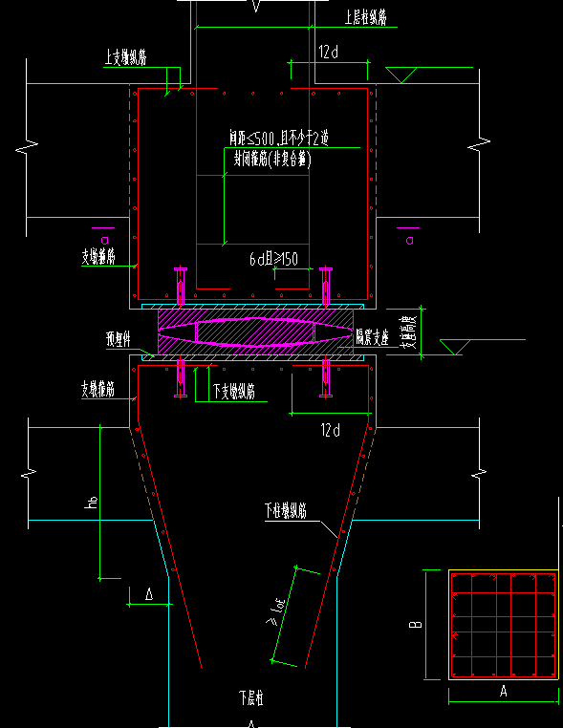This screenshot has width=563, height=728.
Task: Click the Δ offset dimension symbol
Action: click(149, 594)
